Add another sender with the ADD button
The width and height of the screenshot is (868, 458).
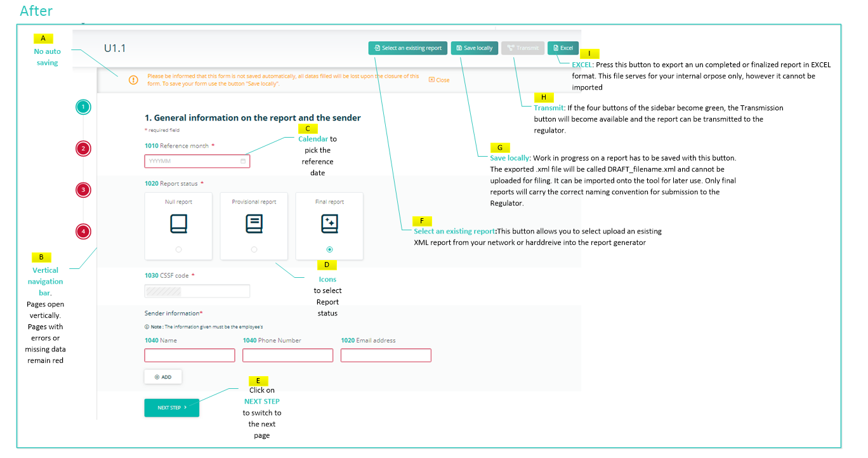[x=163, y=377]
